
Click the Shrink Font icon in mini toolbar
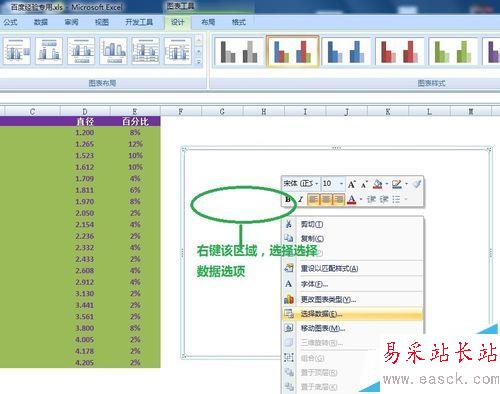point(364,184)
